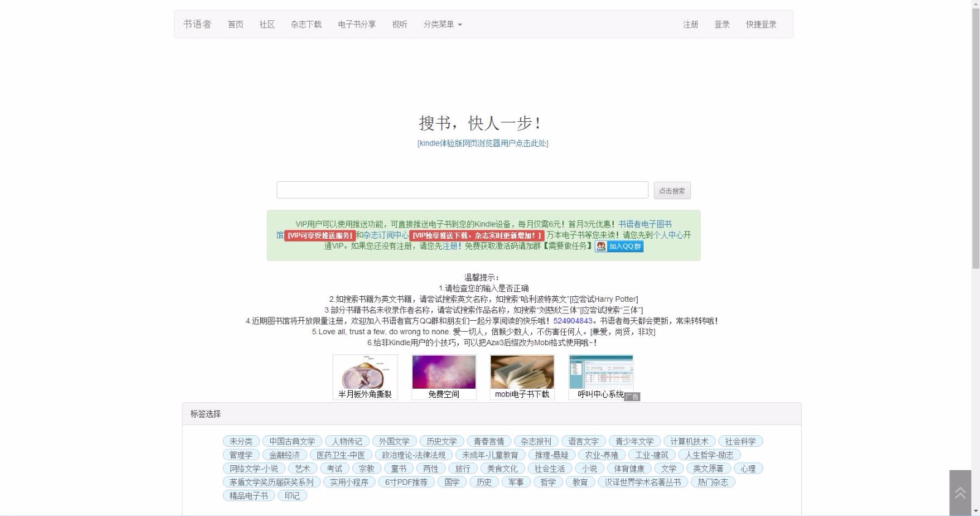Open the 半月板外角撕裂 ad thumbnail
The image size is (980, 516).
pos(365,377)
